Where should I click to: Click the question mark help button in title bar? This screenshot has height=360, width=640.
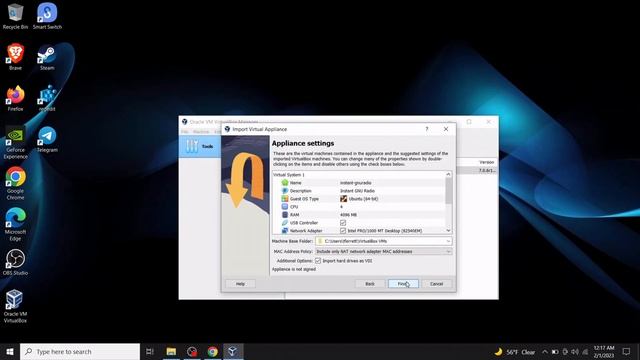(x=427, y=129)
